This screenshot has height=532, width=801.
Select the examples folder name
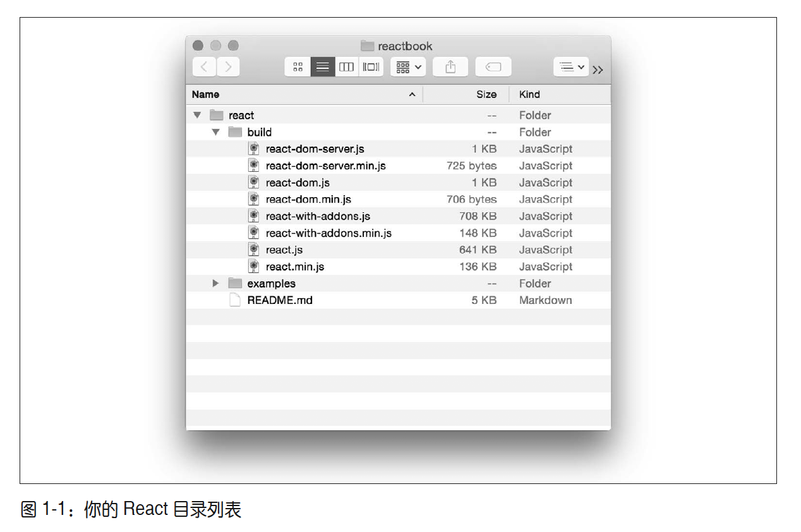click(272, 284)
